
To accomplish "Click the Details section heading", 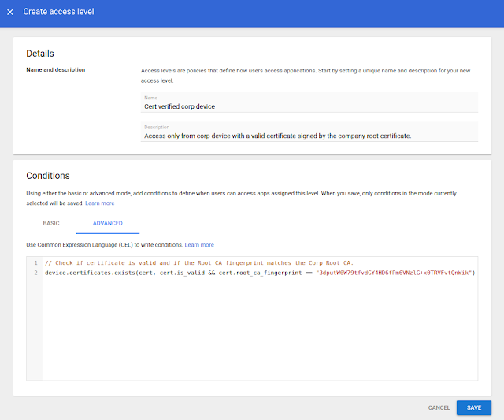I will pos(40,54).
